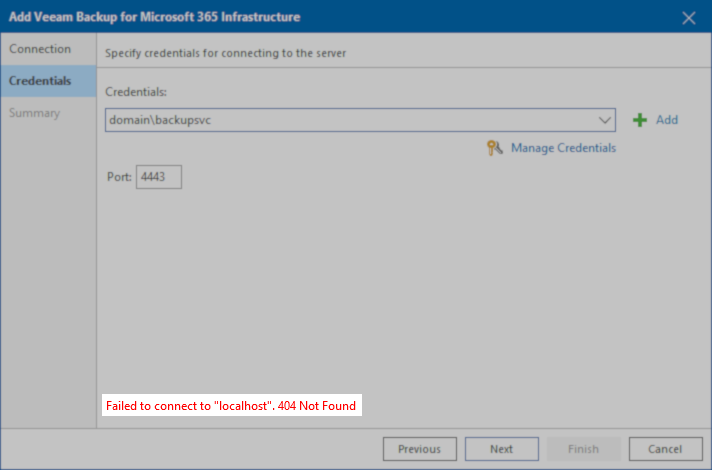Click the dialog title 'Add Veeam Backup for Microsoft 365 Infrastructure'
This screenshot has width=712, height=470.
tap(154, 17)
